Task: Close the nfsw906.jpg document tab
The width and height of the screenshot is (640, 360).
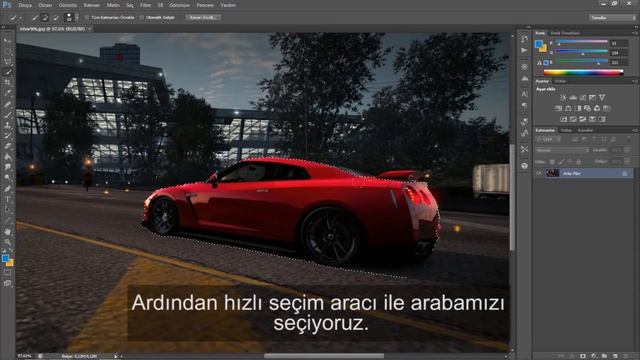Action: click(x=90, y=29)
